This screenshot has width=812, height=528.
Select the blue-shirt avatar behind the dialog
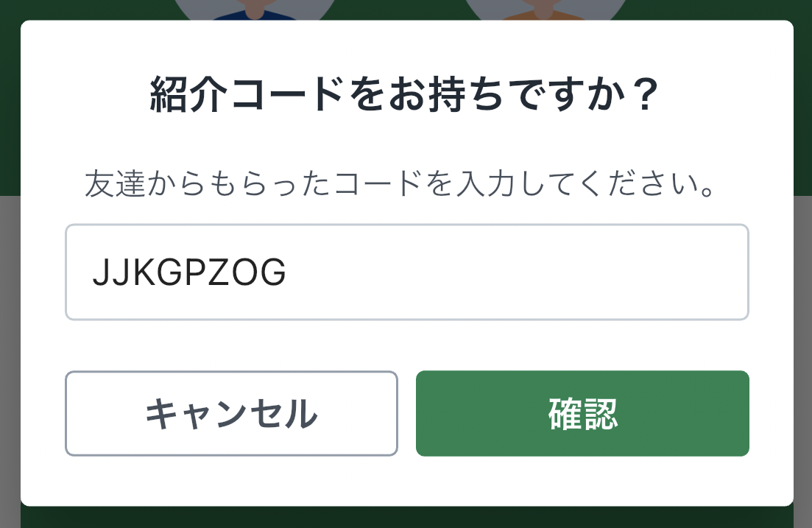(x=254, y=10)
